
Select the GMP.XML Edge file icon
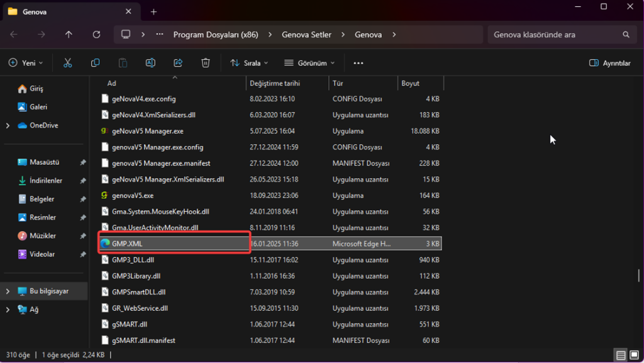click(x=105, y=243)
